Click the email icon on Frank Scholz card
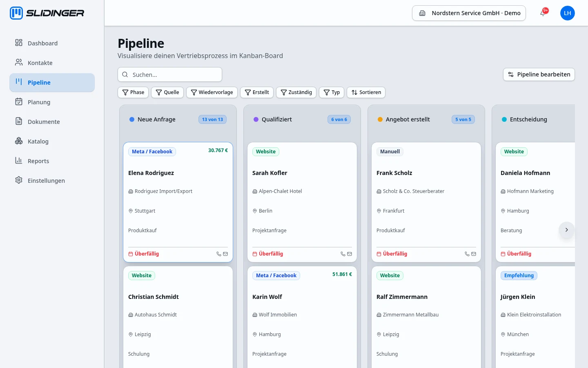588x368 pixels. tap(474, 254)
